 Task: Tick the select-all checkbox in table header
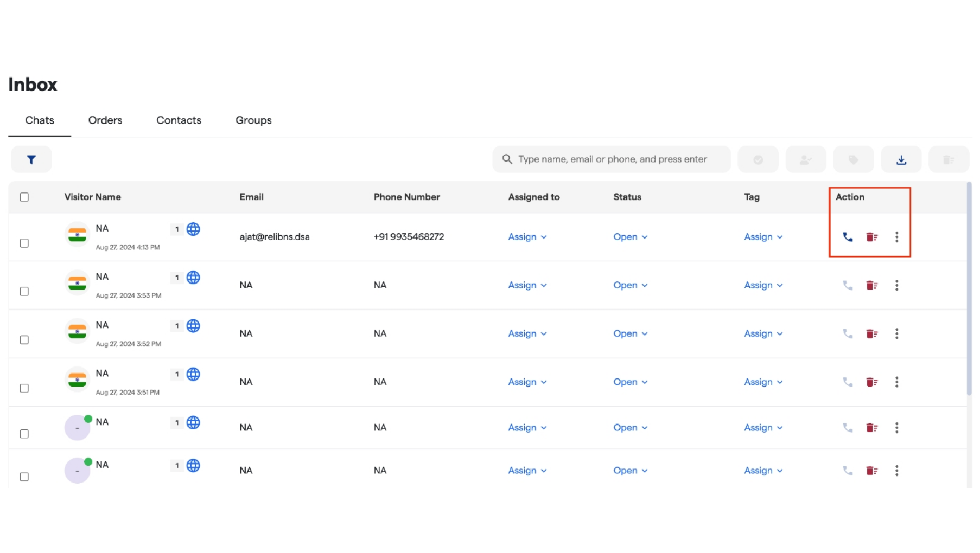point(24,197)
